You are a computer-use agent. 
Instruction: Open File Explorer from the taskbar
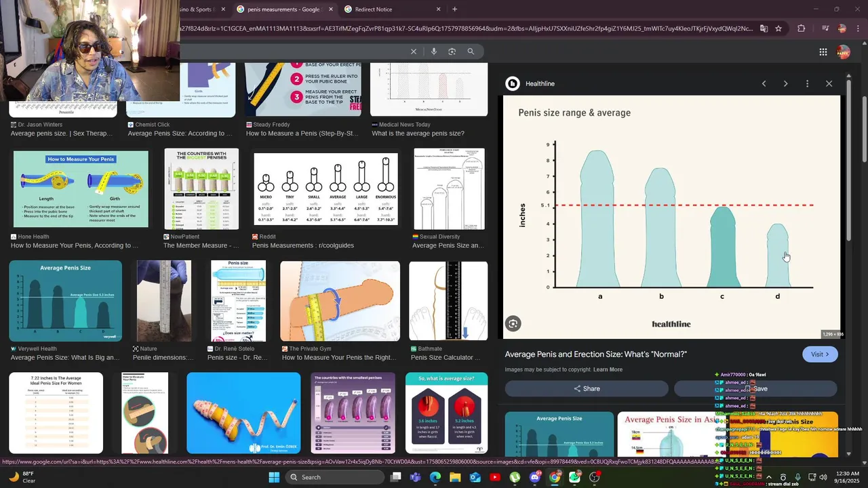(x=455, y=477)
